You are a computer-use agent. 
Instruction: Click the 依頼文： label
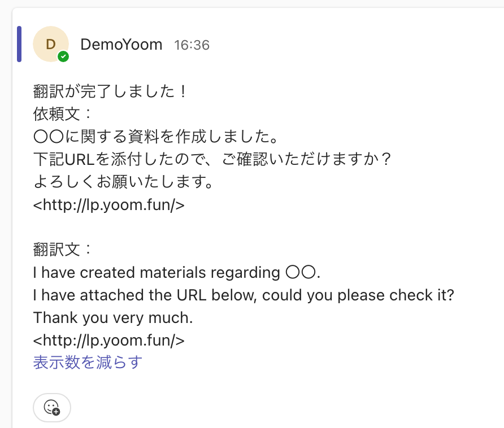pos(62,114)
